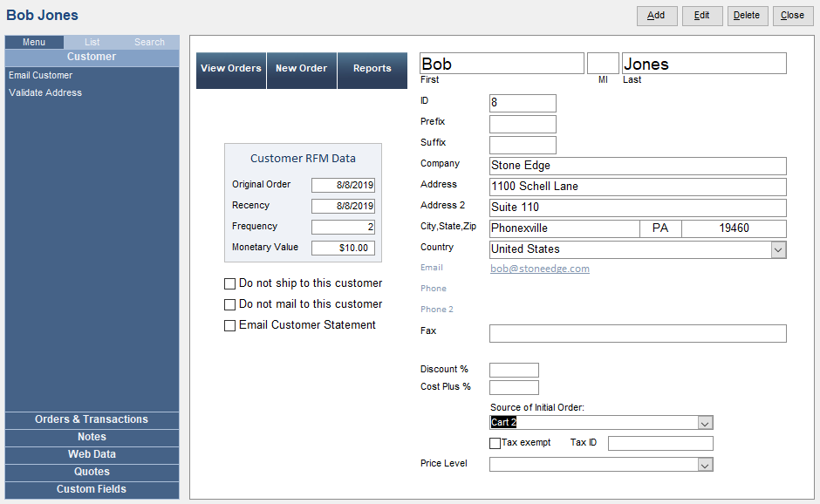This screenshot has width=820, height=504.
Task: Check Do not mail to this customer
Action: click(230, 304)
